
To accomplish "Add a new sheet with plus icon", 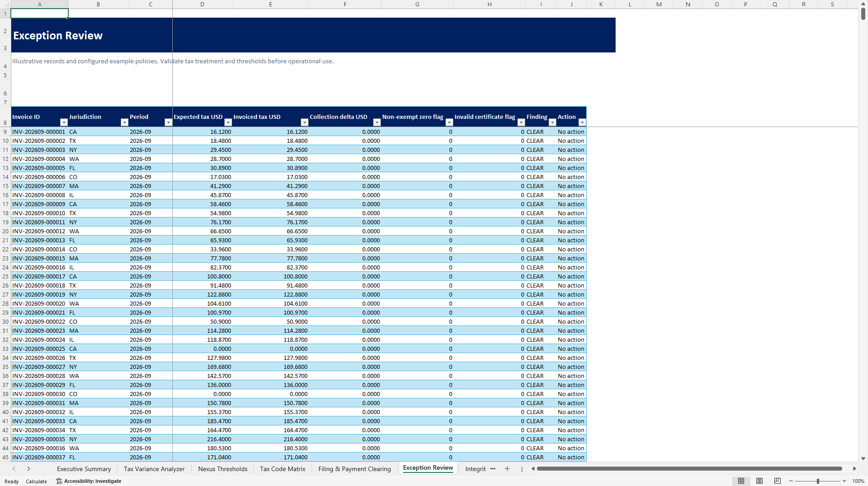I will coord(507,469).
